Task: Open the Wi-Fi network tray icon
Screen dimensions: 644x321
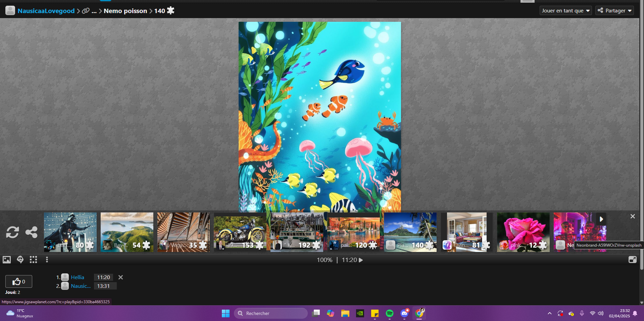Action: (x=593, y=313)
